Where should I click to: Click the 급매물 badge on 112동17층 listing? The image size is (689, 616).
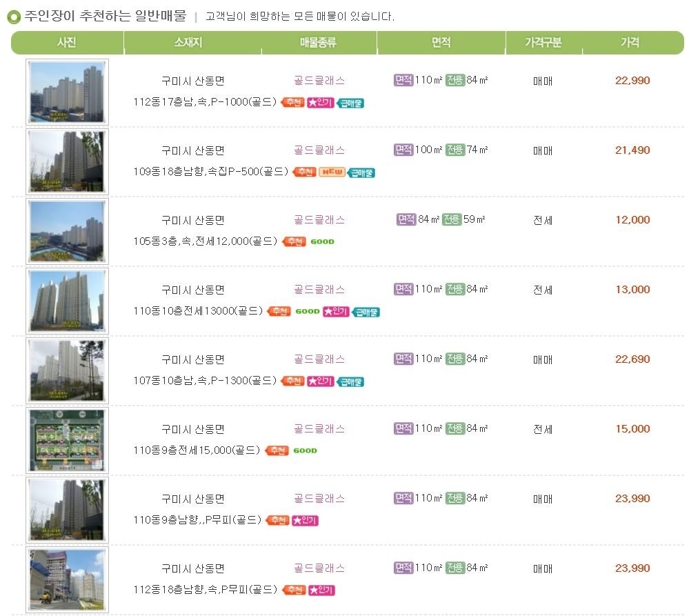tap(350, 103)
